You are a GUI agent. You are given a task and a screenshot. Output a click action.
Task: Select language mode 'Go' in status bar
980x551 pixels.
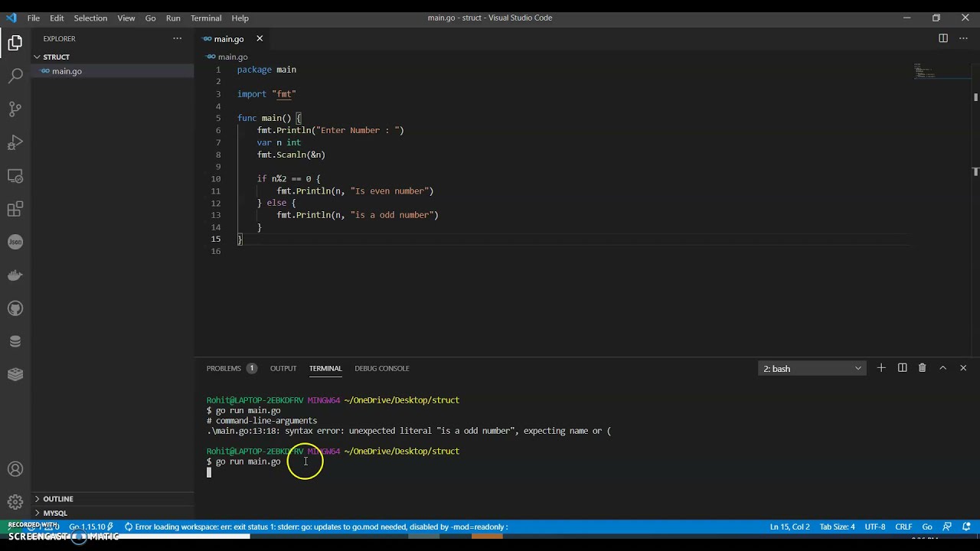click(x=927, y=527)
